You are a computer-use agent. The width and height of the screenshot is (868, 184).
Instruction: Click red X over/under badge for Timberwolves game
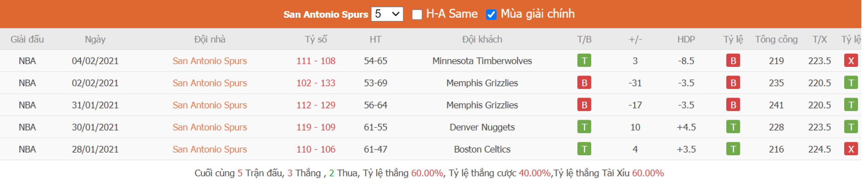click(x=850, y=61)
